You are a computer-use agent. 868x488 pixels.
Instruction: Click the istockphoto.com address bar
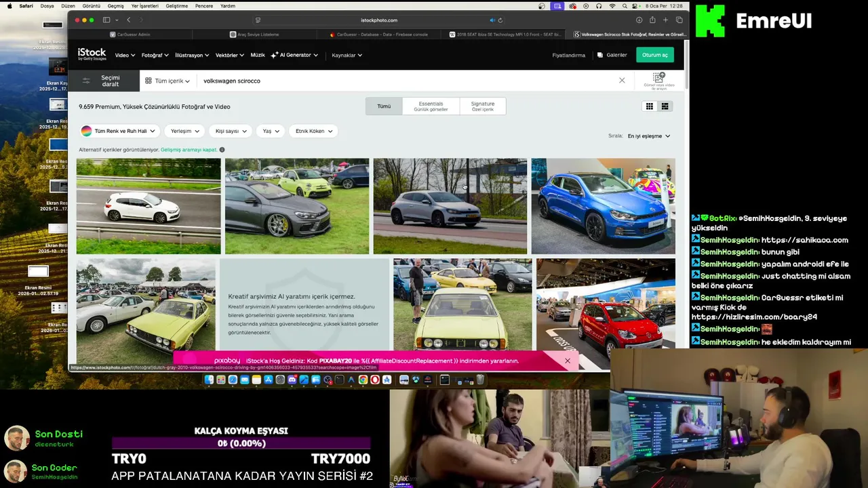coord(378,20)
